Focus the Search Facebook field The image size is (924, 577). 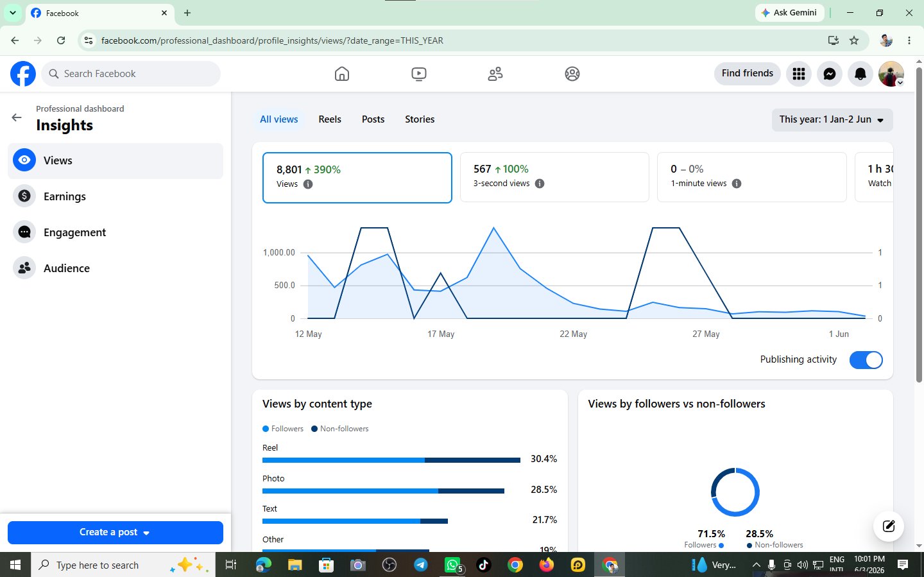click(132, 74)
